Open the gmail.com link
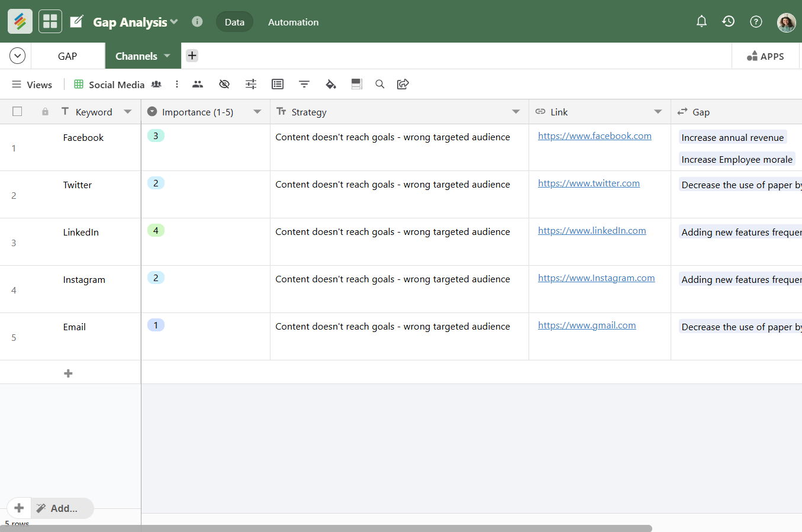This screenshot has height=532, width=802. coord(587,325)
